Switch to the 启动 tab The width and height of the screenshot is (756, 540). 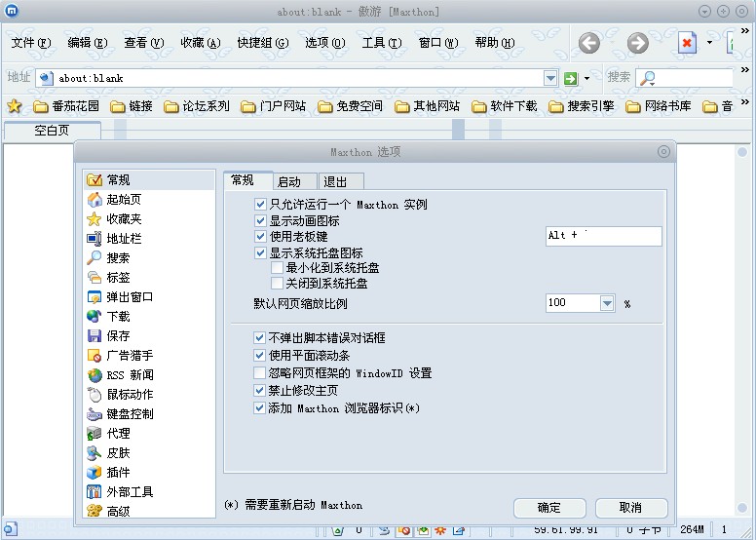coord(295,181)
